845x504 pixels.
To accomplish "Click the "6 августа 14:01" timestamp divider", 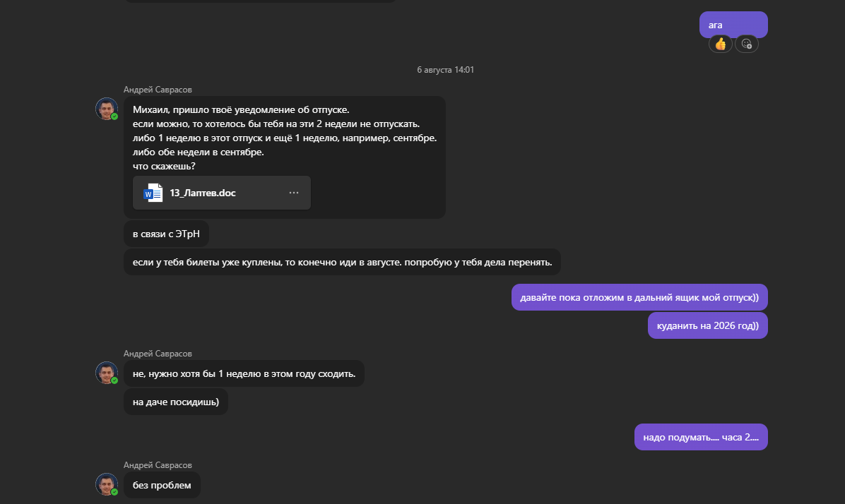I will tap(445, 70).
